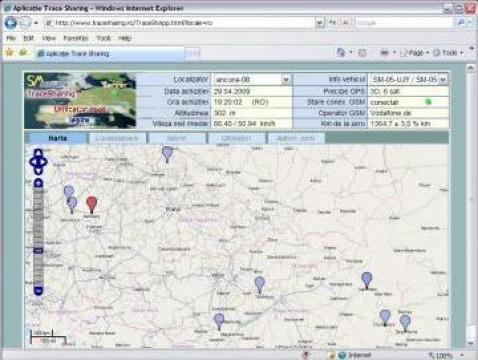Refresh the page with the refresh icon
The image size is (478, 360).
click(x=333, y=23)
